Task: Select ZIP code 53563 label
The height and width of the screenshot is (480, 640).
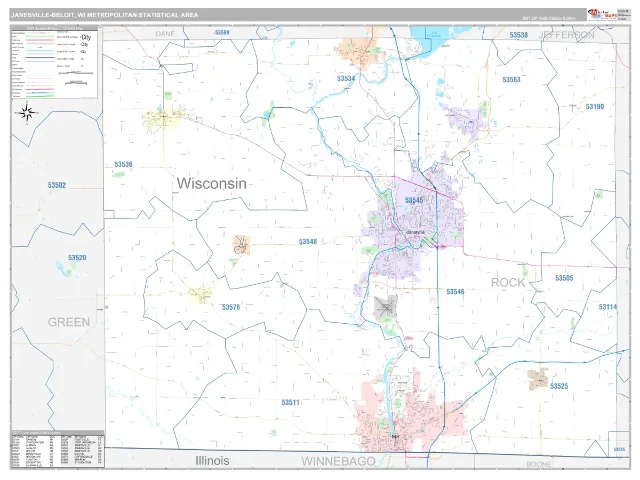Action: 511,80
